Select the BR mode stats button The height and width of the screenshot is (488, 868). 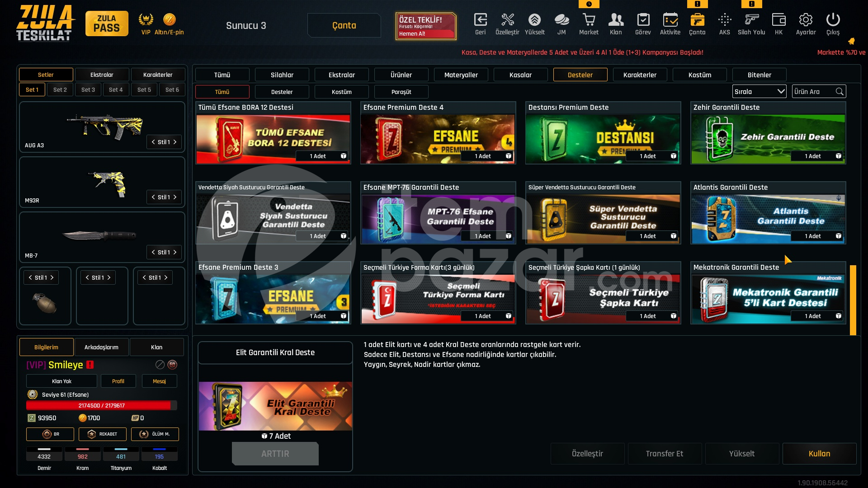tap(50, 434)
